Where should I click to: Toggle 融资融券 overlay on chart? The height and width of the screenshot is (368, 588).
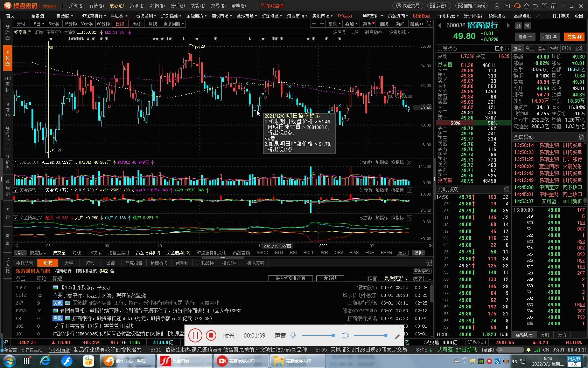[373, 32]
